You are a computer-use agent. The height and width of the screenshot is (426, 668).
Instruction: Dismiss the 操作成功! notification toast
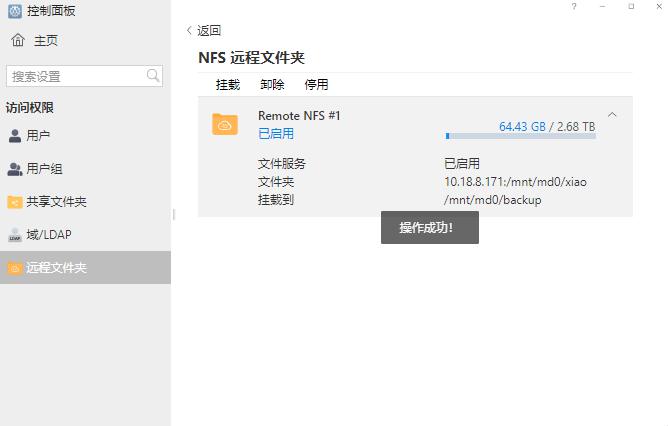[429, 227]
